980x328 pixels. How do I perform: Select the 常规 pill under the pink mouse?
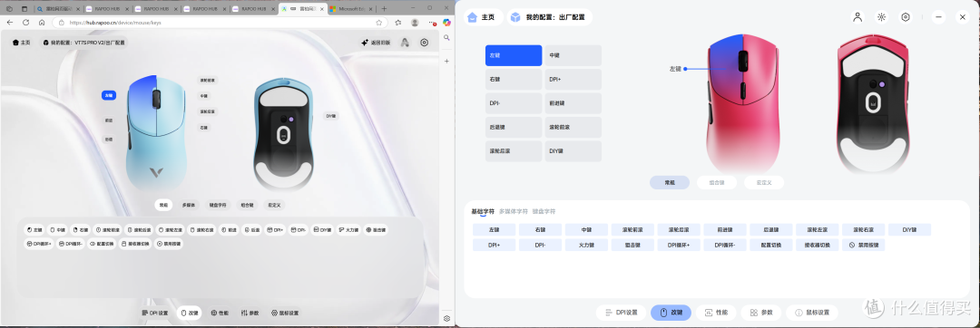[x=670, y=183]
